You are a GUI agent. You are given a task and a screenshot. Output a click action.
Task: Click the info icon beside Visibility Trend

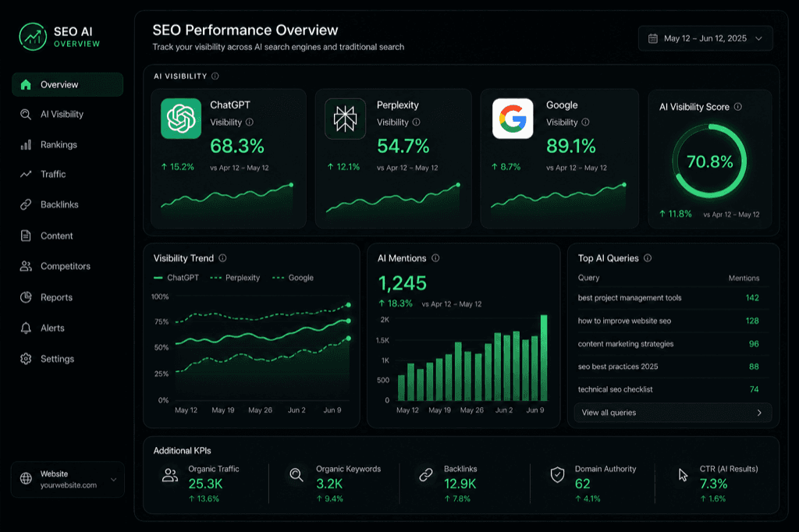[222, 258]
